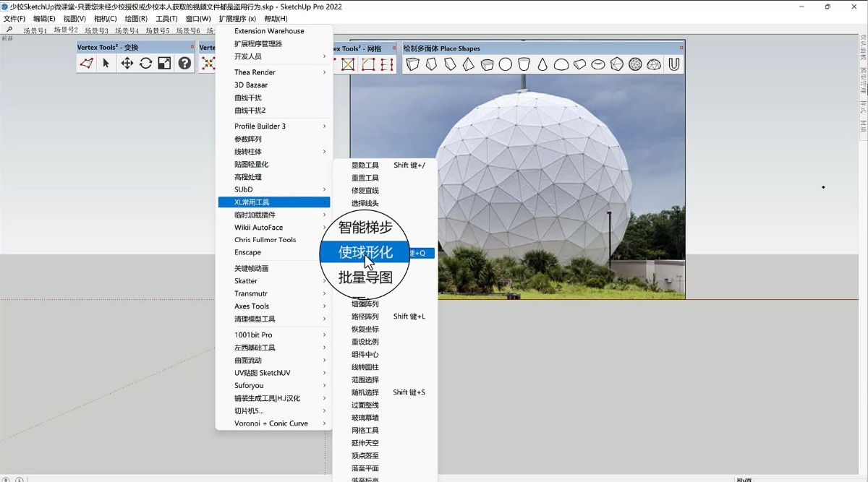Switch to scene tab 场景号3
This screenshot has width=868, height=482.
(x=96, y=31)
